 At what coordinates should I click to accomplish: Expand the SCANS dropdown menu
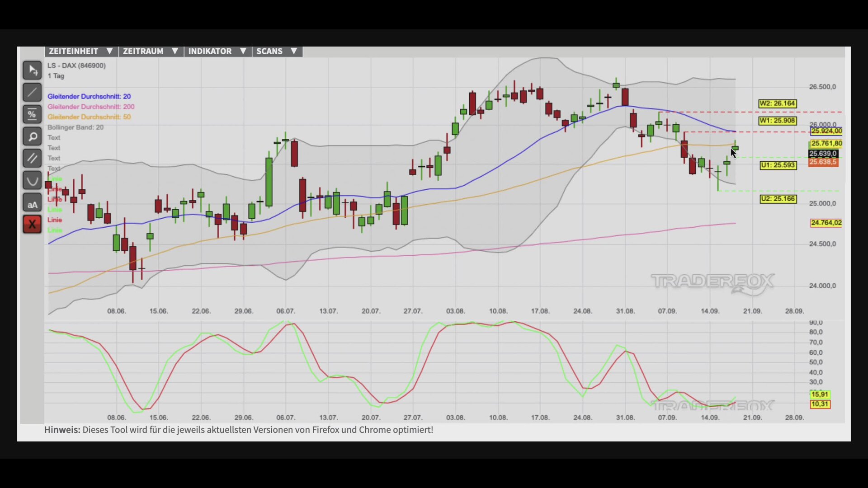[x=277, y=52]
